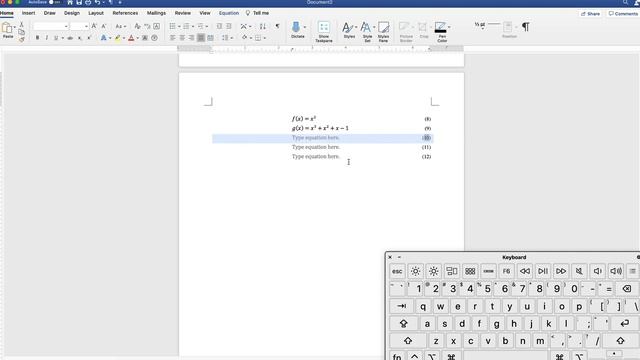Click the esc key on Keyboard viewer
The image size is (640, 360).
click(x=397, y=271)
